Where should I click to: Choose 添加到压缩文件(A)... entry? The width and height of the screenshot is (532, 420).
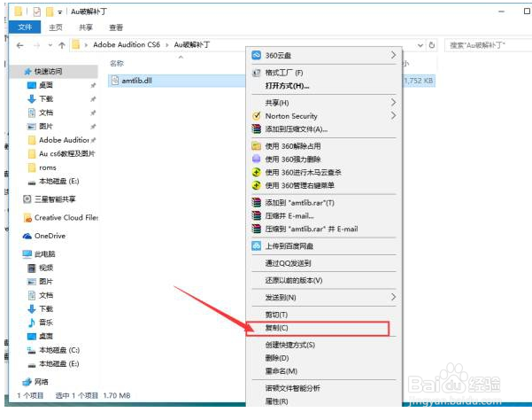[x=324, y=129]
